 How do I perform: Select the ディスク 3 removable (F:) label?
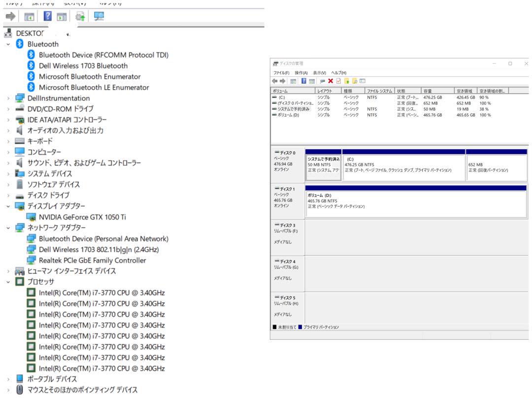tap(287, 237)
